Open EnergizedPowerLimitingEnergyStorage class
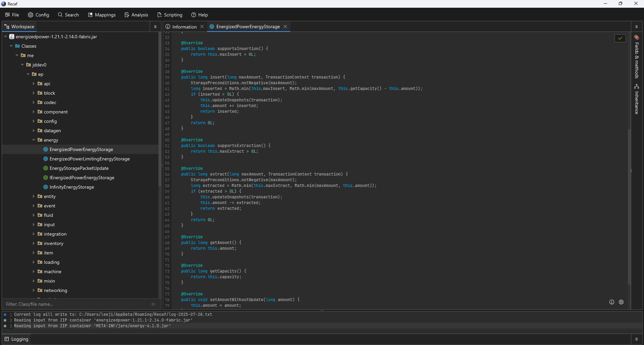 (90, 159)
